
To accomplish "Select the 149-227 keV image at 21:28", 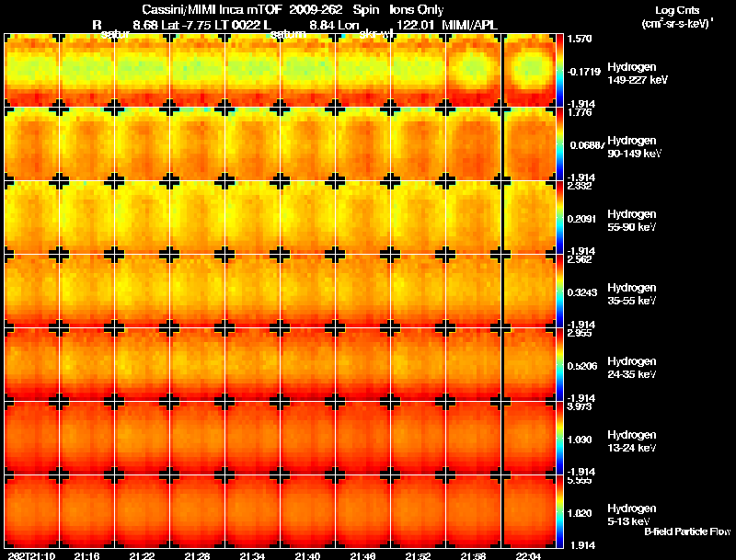I will pos(198,71).
